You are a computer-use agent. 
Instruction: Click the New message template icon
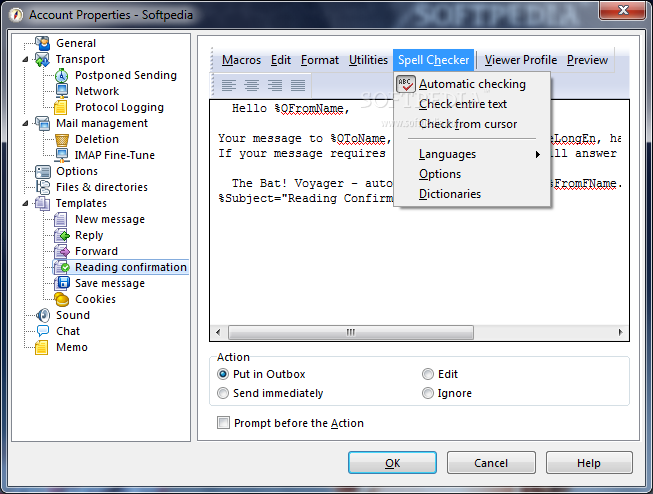pos(61,219)
